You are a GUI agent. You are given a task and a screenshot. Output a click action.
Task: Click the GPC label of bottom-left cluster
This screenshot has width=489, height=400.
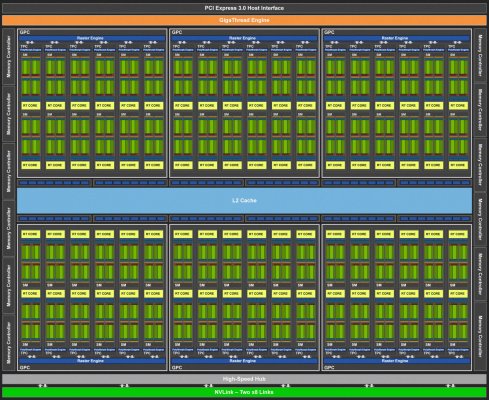[x=25, y=367]
